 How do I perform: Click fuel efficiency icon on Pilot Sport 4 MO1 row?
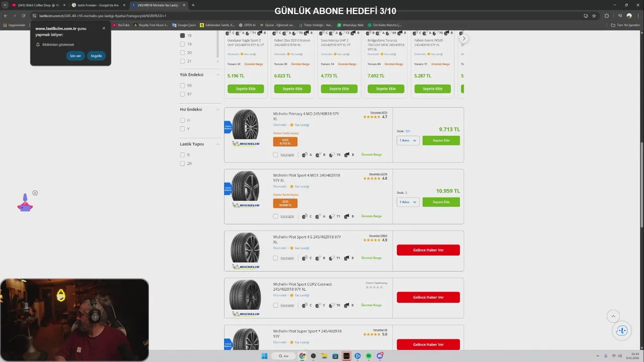pyautogui.click(x=305, y=216)
